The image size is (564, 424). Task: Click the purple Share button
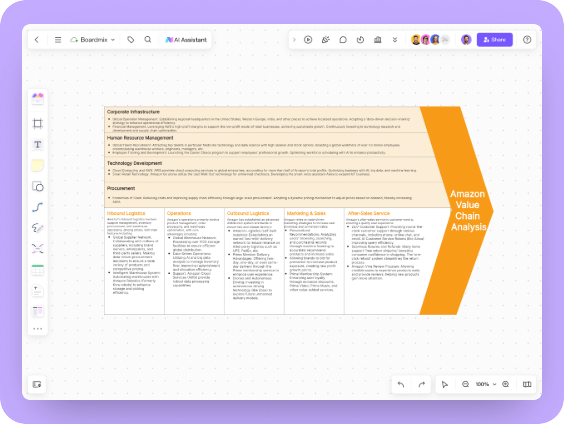[x=495, y=40]
